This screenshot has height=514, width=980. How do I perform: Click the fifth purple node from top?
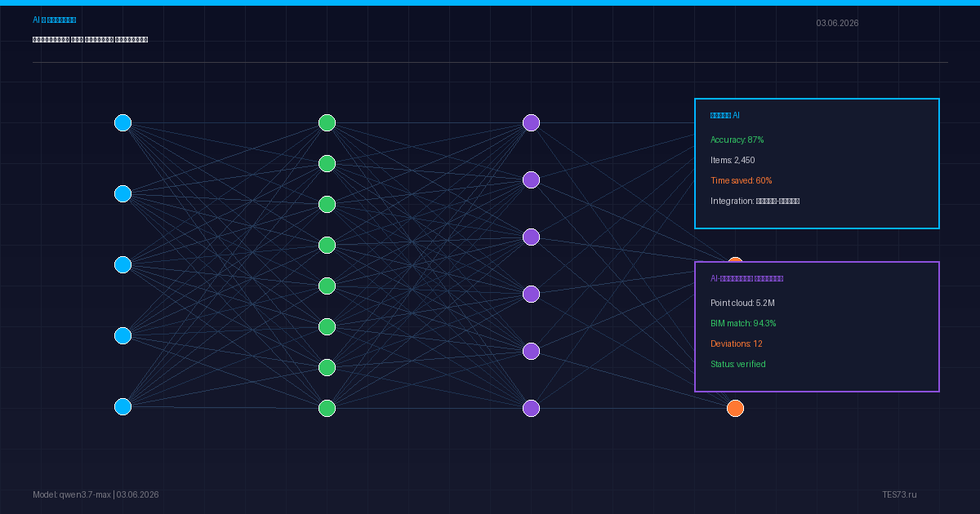(x=531, y=351)
